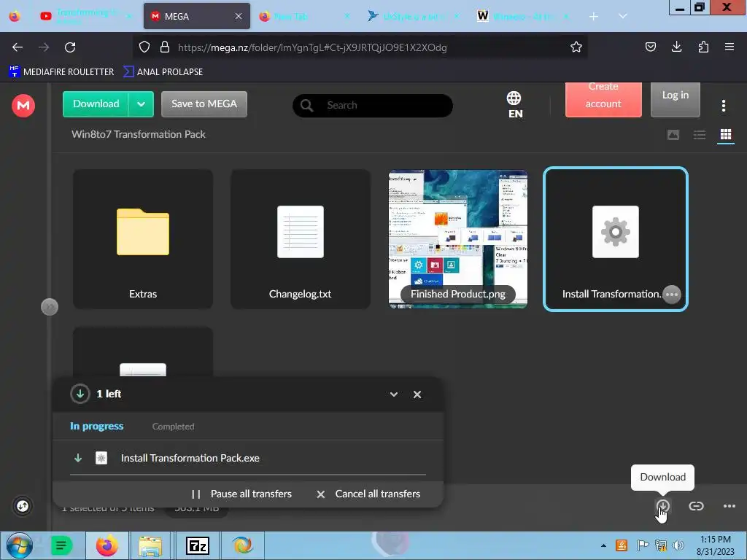Switch to grid thumbnail view

pyautogui.click(x=726, y=135)
